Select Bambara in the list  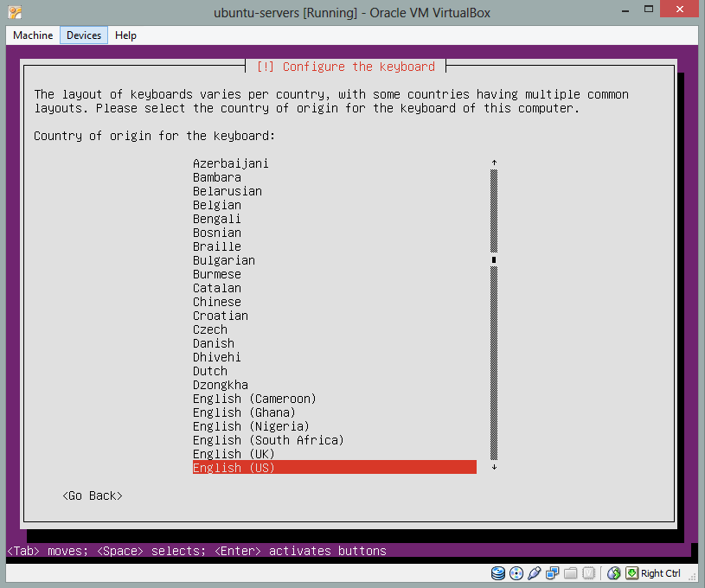click(217, 177)
